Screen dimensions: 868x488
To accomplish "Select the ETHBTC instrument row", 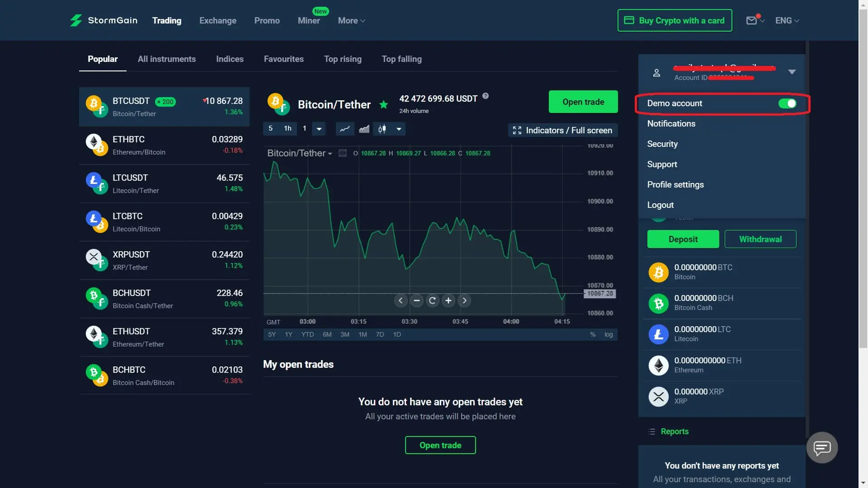I will click(164, 145).
